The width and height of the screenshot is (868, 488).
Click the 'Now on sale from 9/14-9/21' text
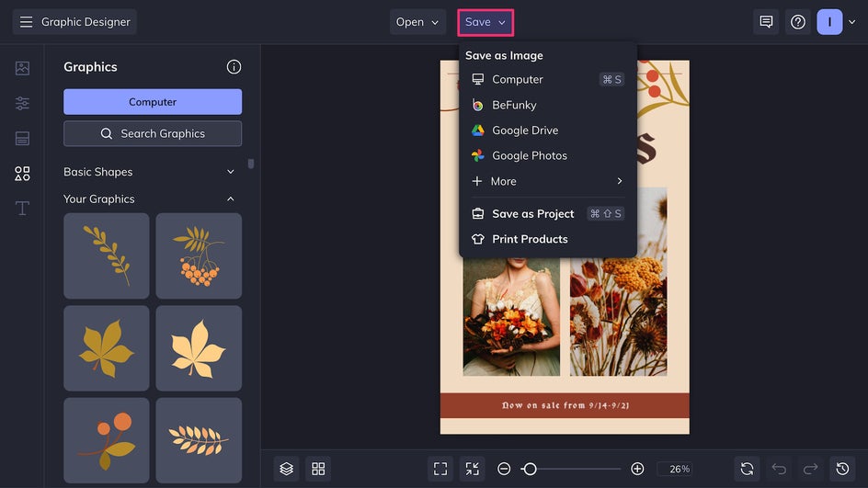[565, 405]
